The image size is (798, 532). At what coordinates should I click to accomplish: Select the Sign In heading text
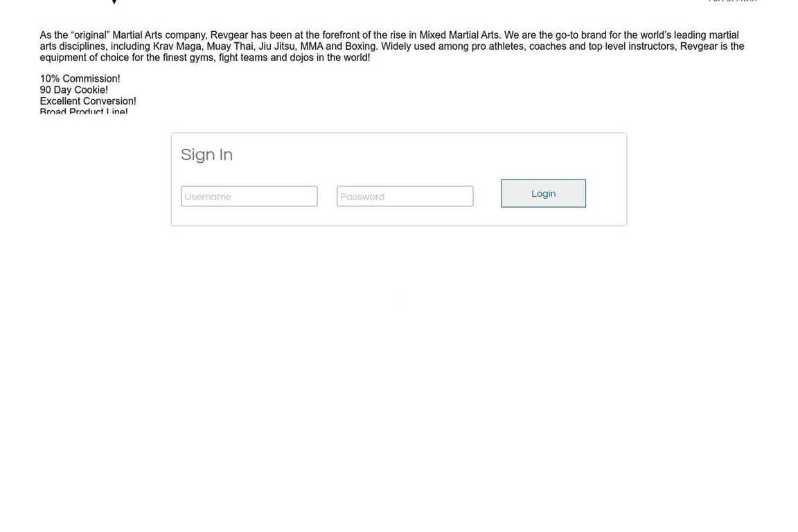[x=206, y=154]
